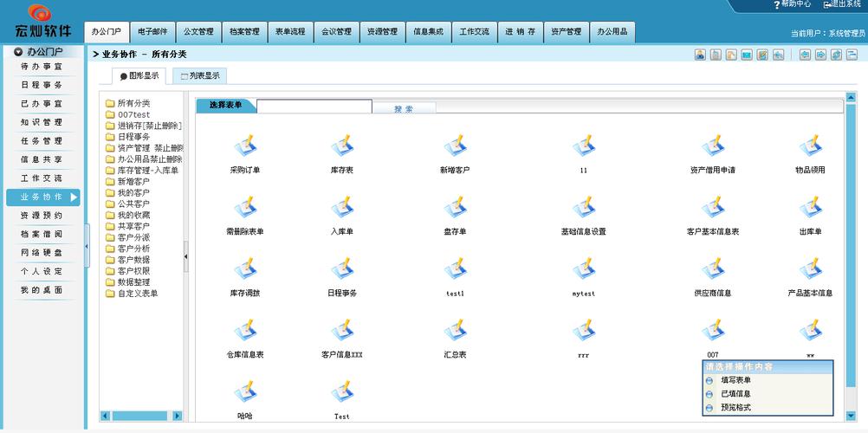The image size is (868, 433).
Task: Open the 汇总表 form icon
Action: (455, 331)
